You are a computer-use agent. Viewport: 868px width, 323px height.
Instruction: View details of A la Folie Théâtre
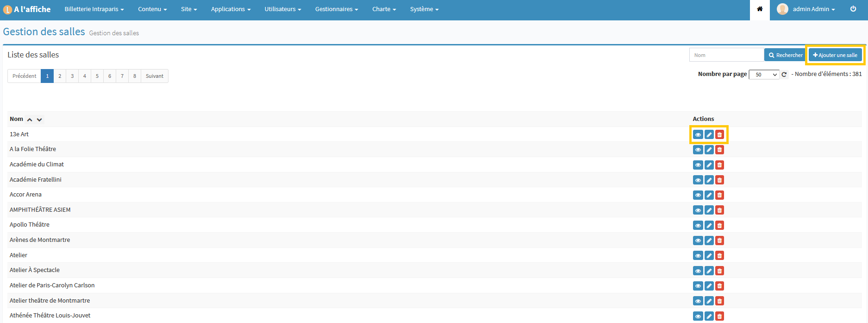pyautogui.click(x=698, y=150)
